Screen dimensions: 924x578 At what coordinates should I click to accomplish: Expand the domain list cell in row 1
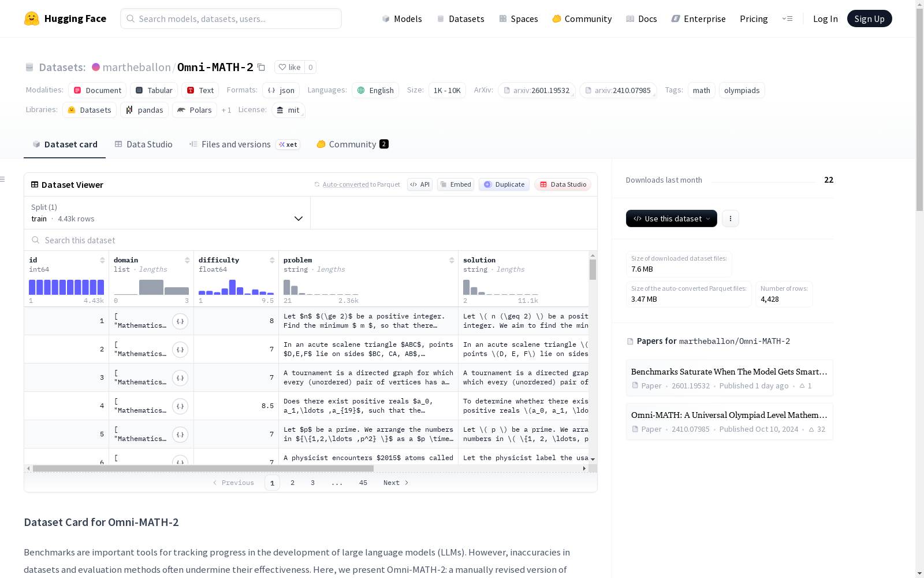pos(180,321)
